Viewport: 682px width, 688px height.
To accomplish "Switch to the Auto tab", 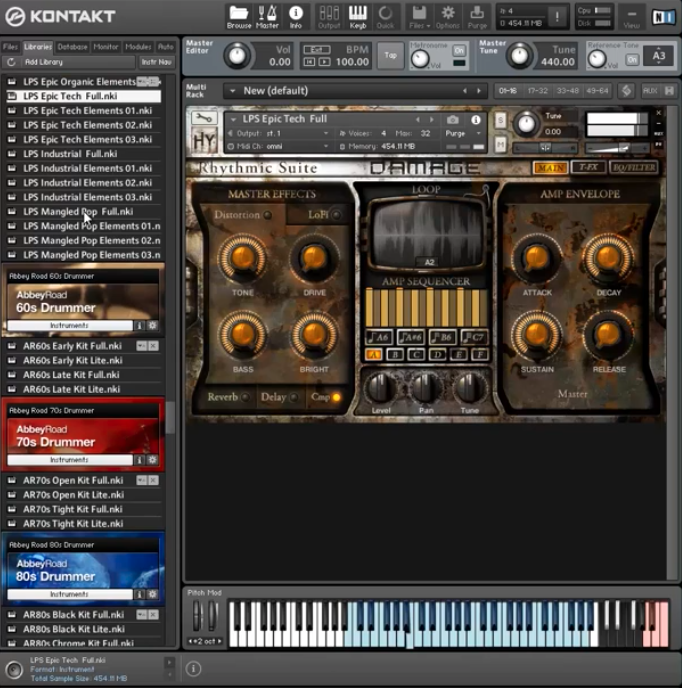I will point(165,47).
